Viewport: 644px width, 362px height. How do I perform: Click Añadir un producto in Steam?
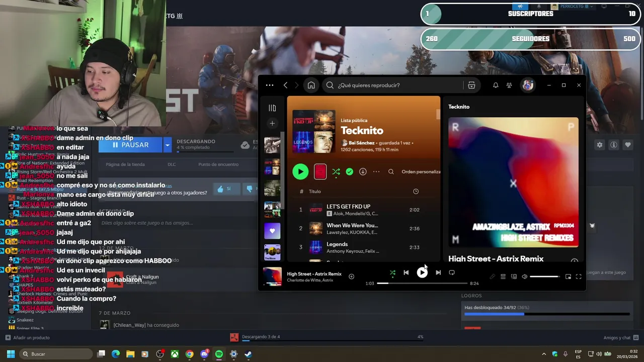tap(27, 337)
